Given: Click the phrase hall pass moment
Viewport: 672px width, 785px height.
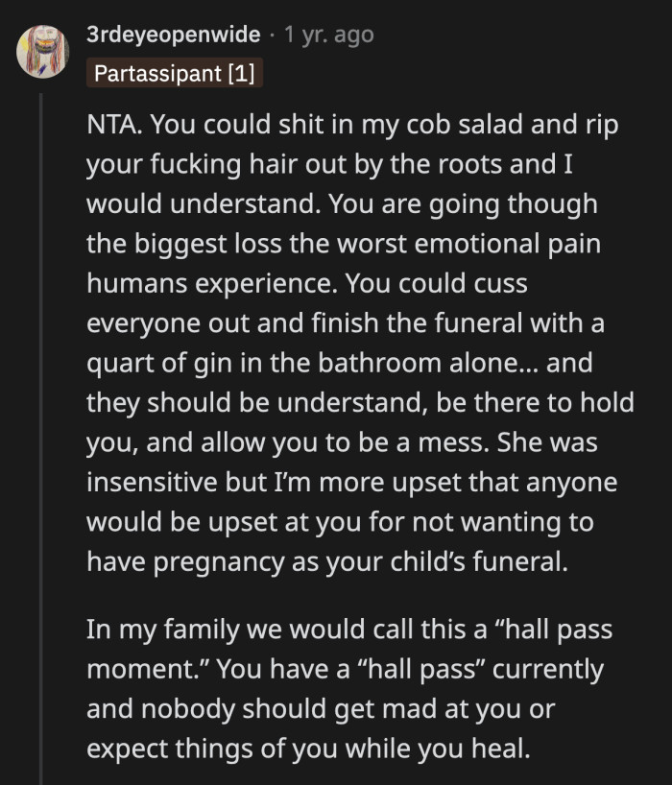Looking at the screenshot, I should coord(547,629).
